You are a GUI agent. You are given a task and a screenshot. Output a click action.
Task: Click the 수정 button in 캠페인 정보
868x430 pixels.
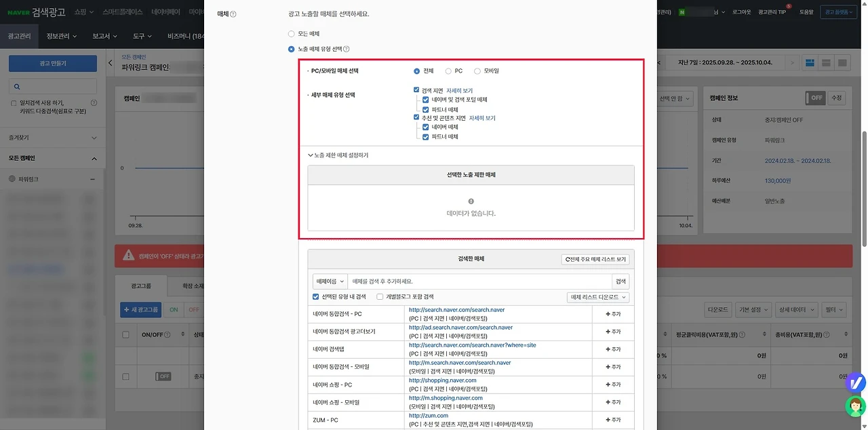click(x=836, y=98)
